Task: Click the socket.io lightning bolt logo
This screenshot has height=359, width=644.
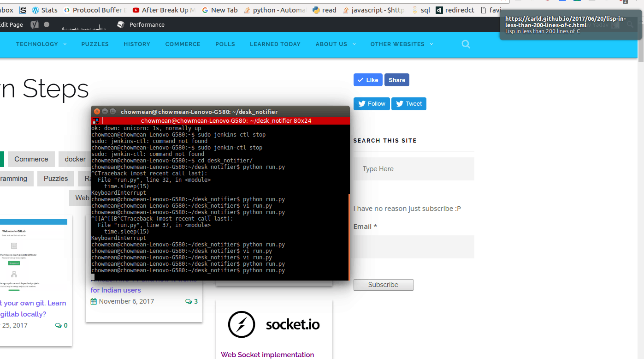Action: coord(241,324)
